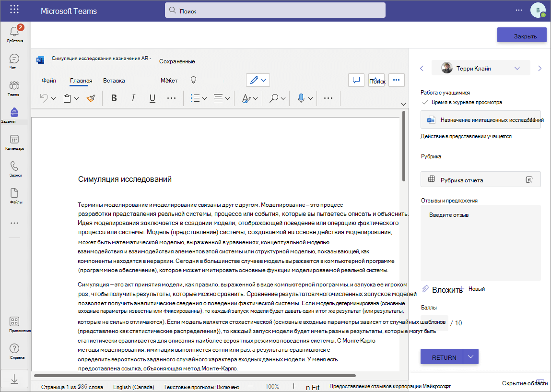Open the Comments speech bubble icon
Image resolution: width=551 pixels, height=392 pixels.
pyautogui.click(x=356, y=80)
